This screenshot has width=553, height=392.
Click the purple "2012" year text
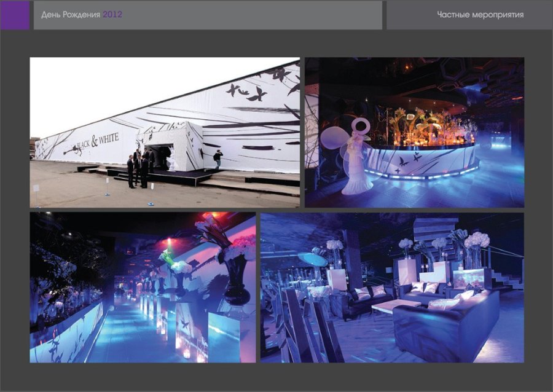pyautogui.click(x=112, y=15)
